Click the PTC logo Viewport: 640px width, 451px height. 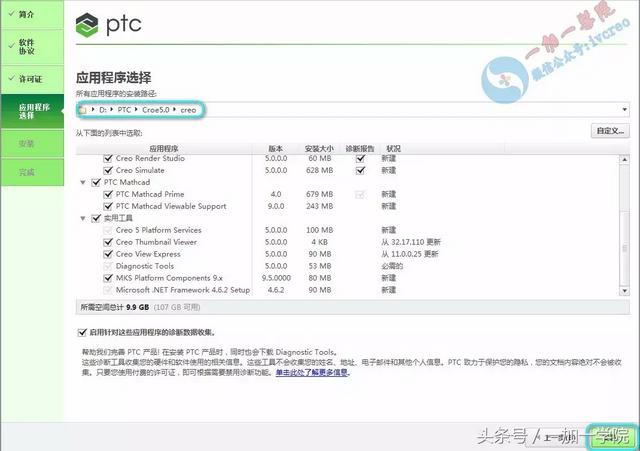(x=109, y=24)
